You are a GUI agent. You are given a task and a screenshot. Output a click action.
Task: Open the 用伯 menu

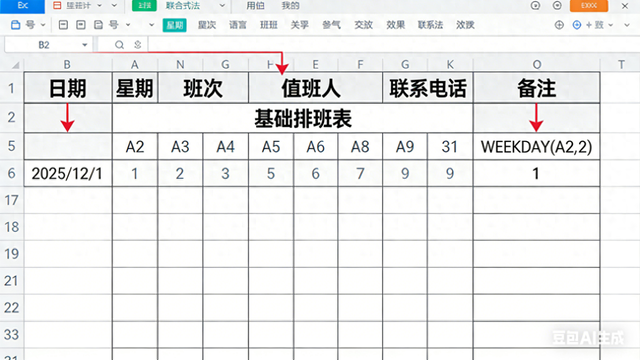tap(256, 6)
